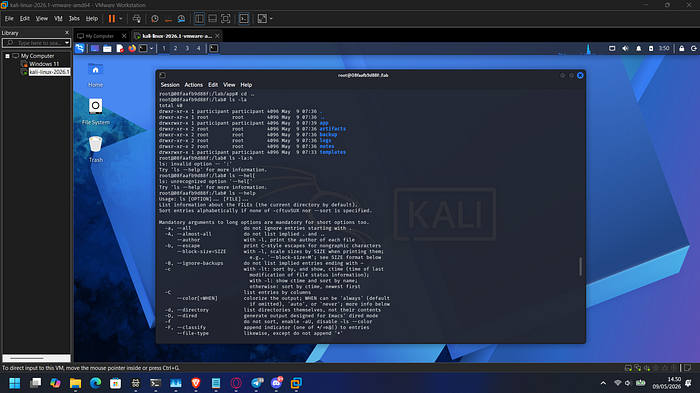700x393 pixels.
Task: Switch to workspace 1
Action: [x=164, y=48]
